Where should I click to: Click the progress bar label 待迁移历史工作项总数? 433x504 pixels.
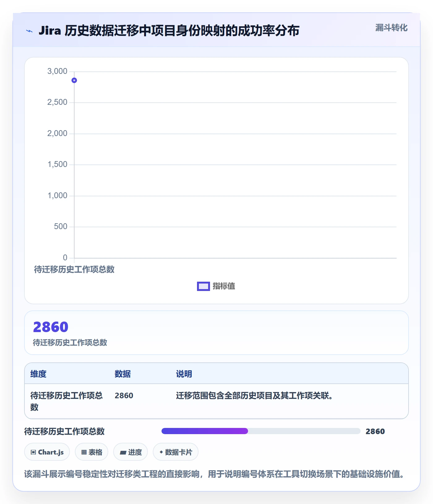point(64,431)
